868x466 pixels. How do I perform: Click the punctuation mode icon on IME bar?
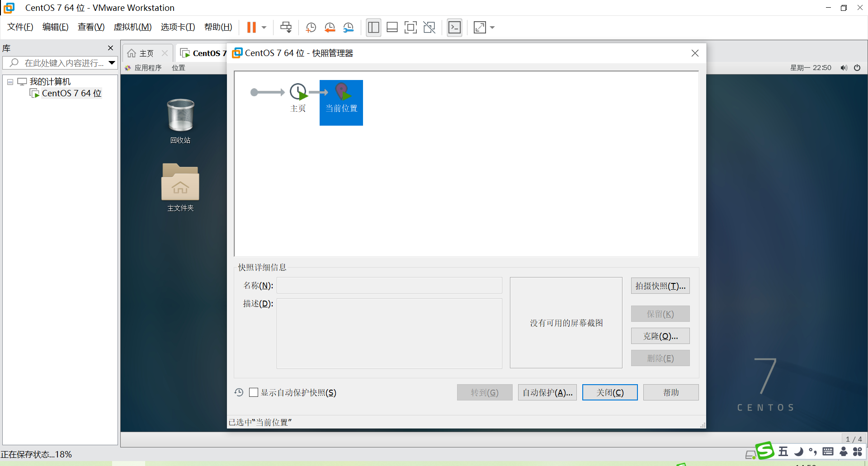pos(813,452)
